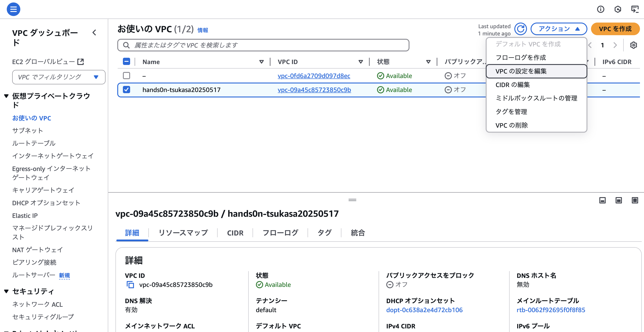Copy the VPC ID with copy icon
The image size is (644, 332).
(130, 284)
